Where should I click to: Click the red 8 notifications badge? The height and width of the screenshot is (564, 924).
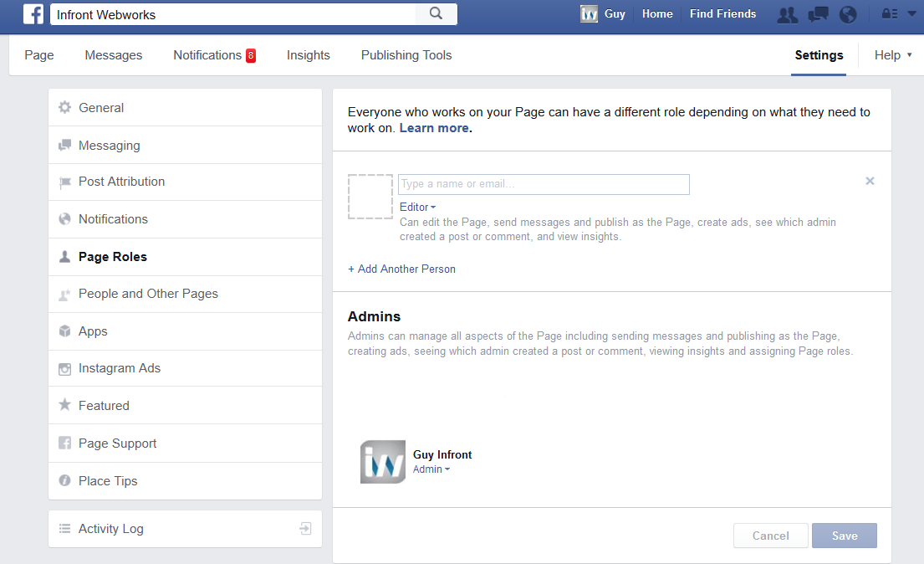pyautogui.click(x=251, y=55)
